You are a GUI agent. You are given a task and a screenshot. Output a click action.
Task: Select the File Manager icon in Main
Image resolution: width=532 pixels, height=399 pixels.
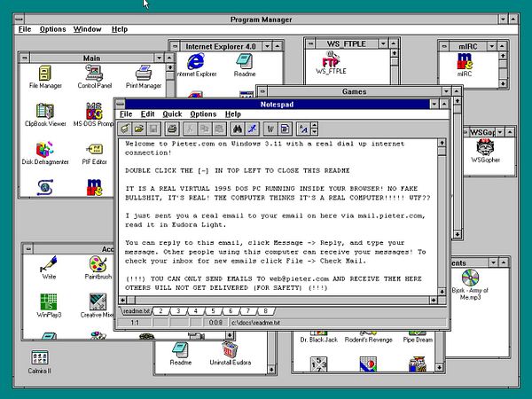(45, 77)
